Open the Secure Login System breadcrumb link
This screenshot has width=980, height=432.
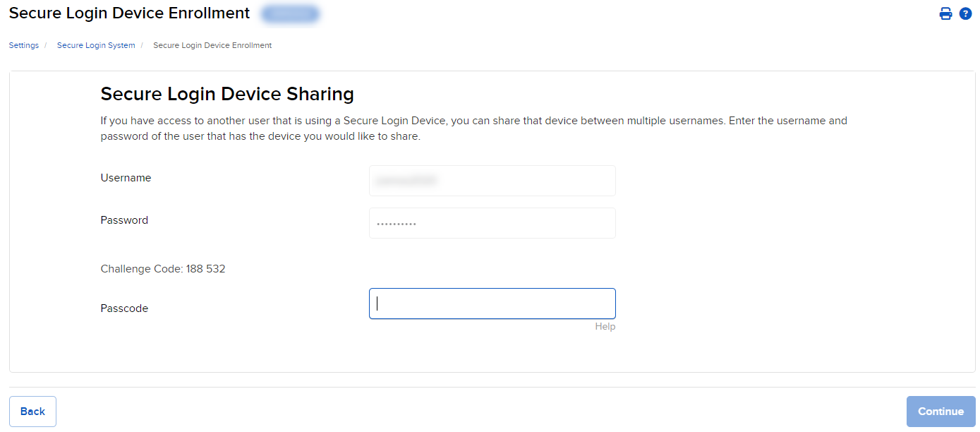96,44
